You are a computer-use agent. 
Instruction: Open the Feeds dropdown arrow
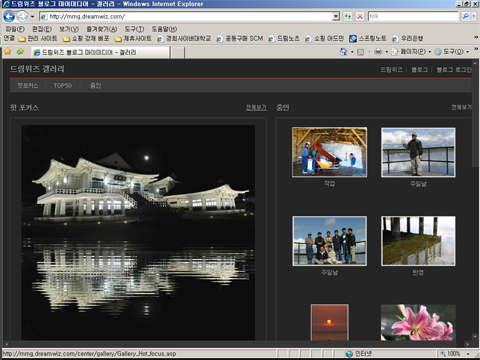point(369,52)
